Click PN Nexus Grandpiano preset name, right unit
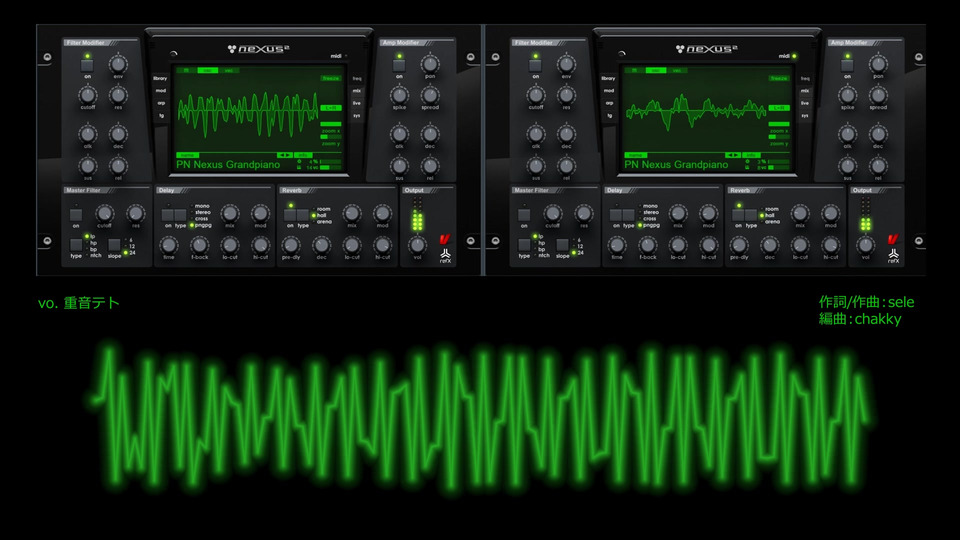The width and height of the screenshot is (960, 540). point(677,165)
